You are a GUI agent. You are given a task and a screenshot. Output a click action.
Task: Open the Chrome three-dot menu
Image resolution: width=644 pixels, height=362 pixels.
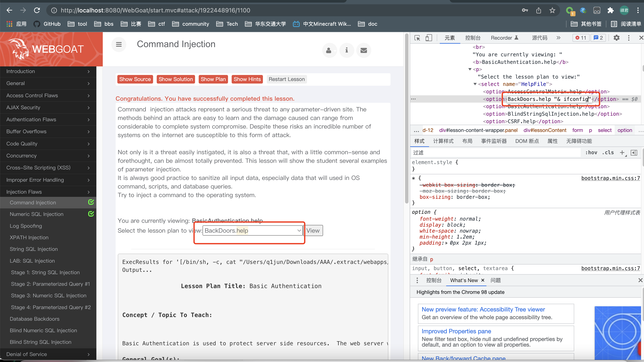pyautogui.click(x=638, y=10)
